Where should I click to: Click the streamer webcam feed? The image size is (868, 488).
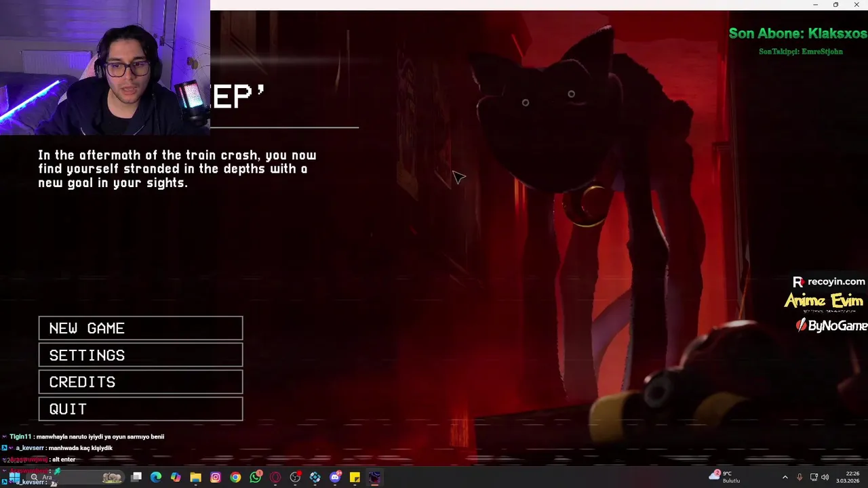click(x=105, y=68)
